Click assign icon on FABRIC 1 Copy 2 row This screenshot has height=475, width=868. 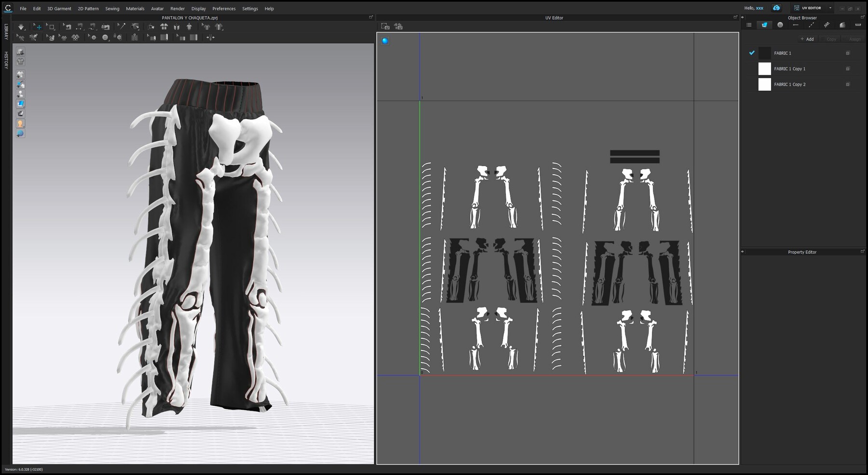(x=848, y=84)
